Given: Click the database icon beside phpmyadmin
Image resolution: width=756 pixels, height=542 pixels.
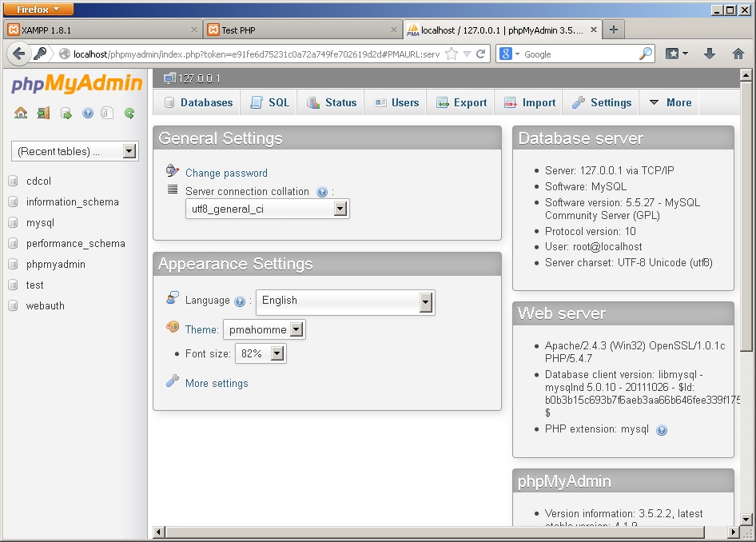Looking at the screenshot, I should point(13,265).
